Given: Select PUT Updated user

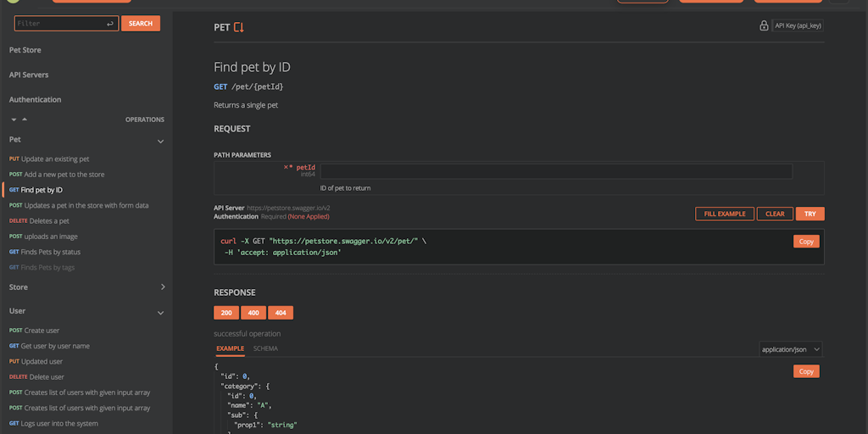Looking at the screenshot, I should point(36,361).
